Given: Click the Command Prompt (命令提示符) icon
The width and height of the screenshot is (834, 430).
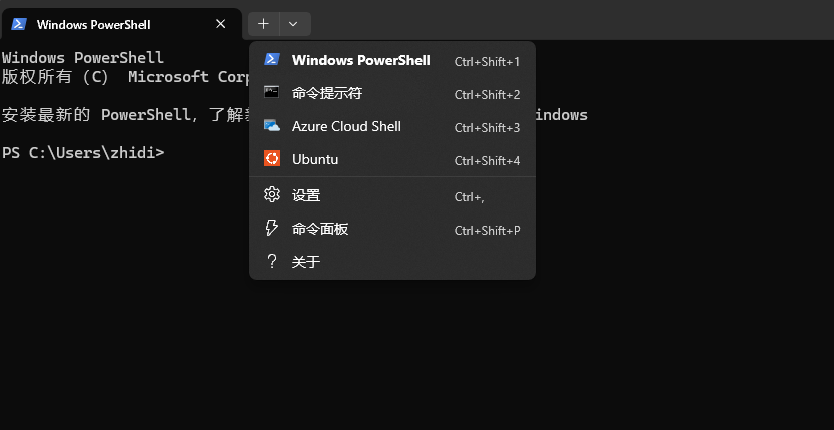Looking at the screenshot, I should tap(271, 93).
